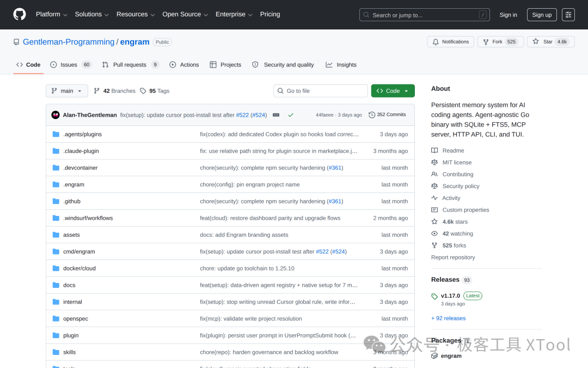Click the v1.17.0 release tag icon

coord(434,296)
